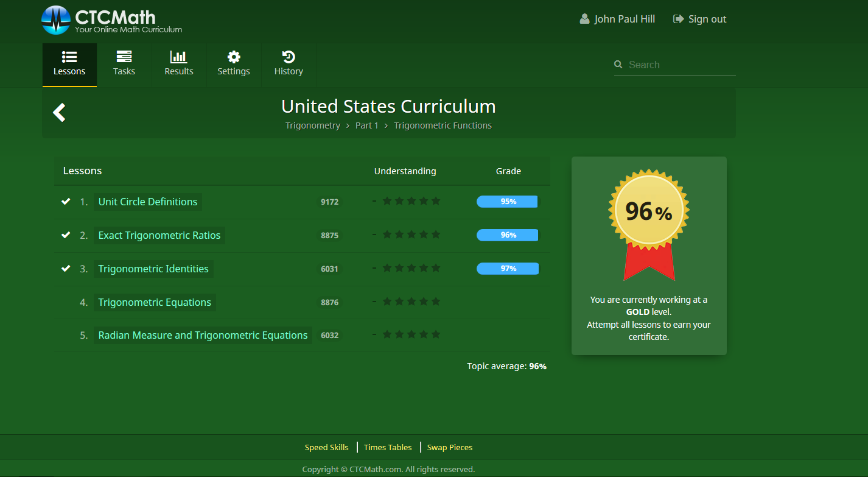Click the search magnifier icon

tap(618, 65)
